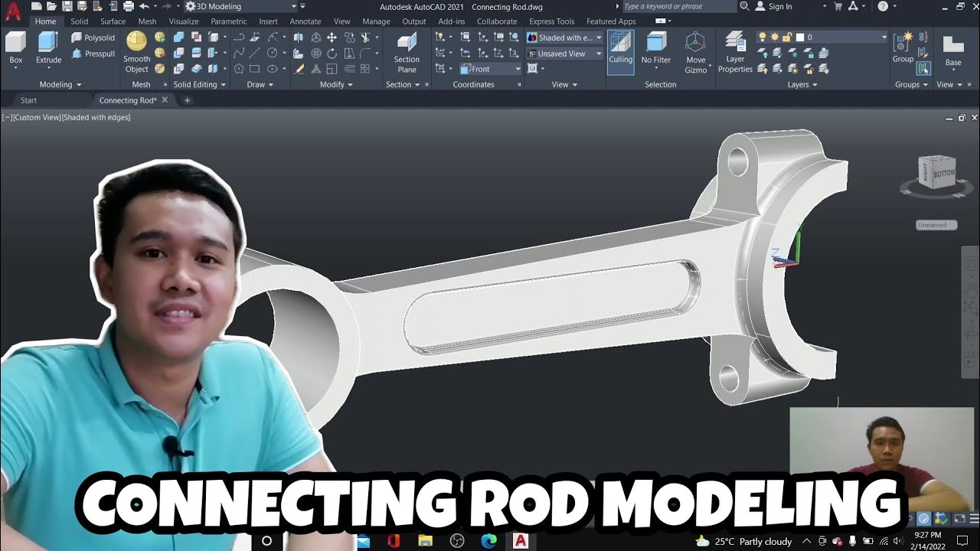The image size is (980, 551).
Task: Click the Make Current layer icon
Action: point(824,53)
